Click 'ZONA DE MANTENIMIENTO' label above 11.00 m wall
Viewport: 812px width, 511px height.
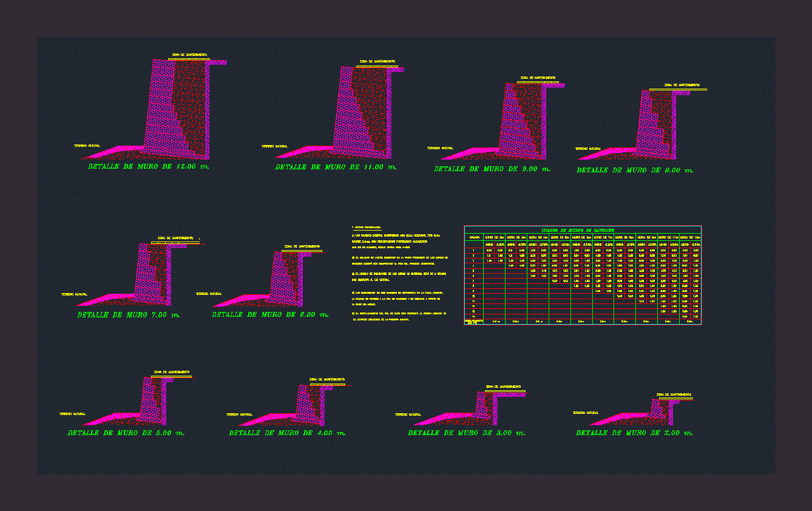(x=377, y=61)
